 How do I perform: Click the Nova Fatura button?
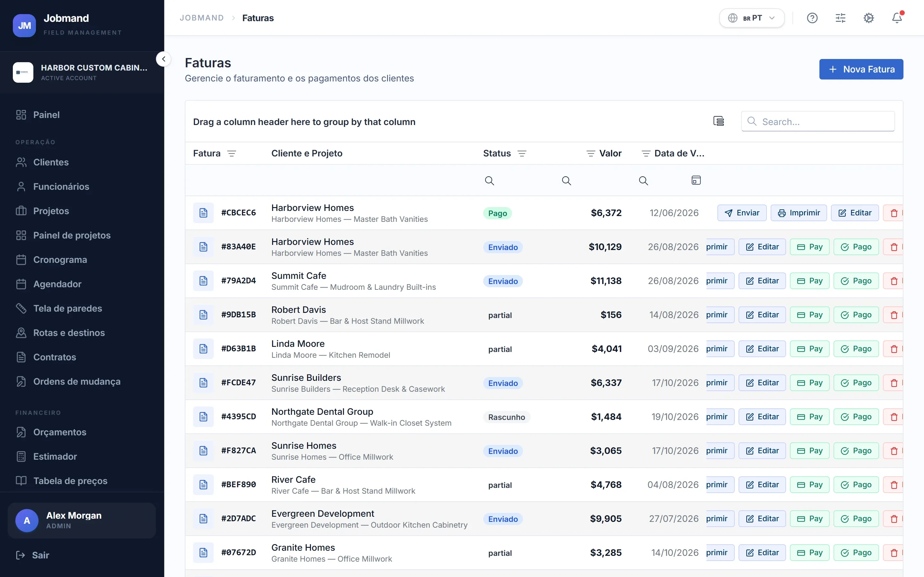[x=861, y=69]
